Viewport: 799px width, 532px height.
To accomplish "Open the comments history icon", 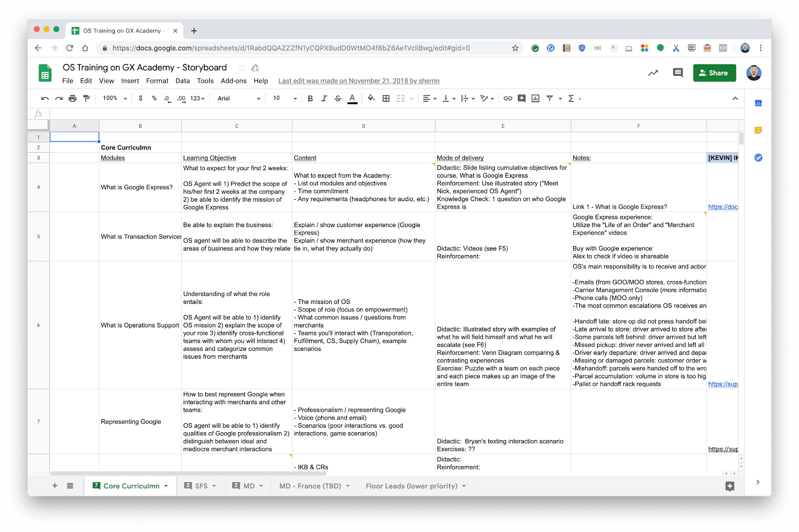I will coord(678,73).
